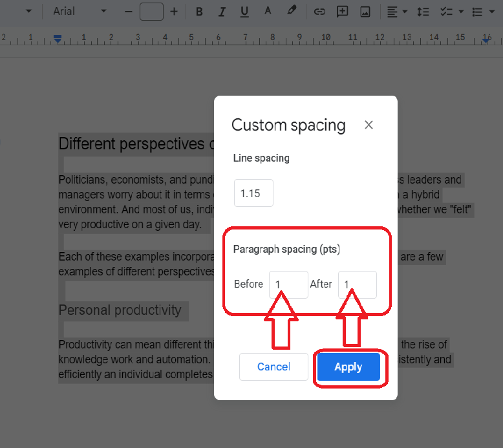Click the 'very productive on a given day.' line
Viewport: 503px width, 448px height.
130,224
